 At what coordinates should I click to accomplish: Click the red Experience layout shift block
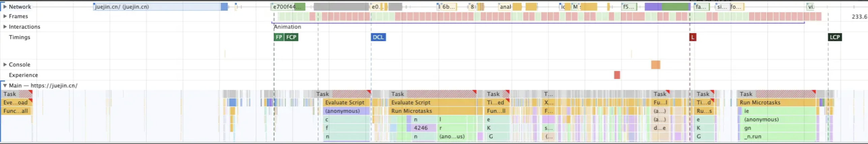(x=617, y=75)
